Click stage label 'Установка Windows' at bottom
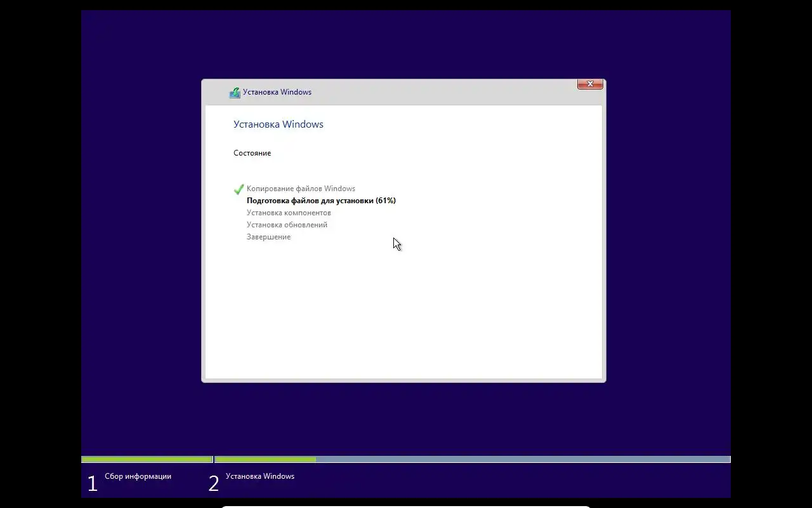The image size is (812, 508). [x=260, y=476]
